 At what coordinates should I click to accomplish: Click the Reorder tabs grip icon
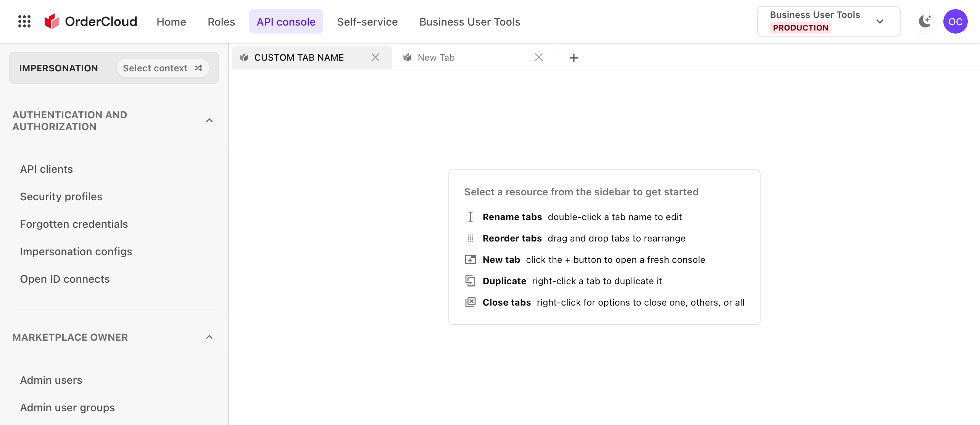click(470, 238)
